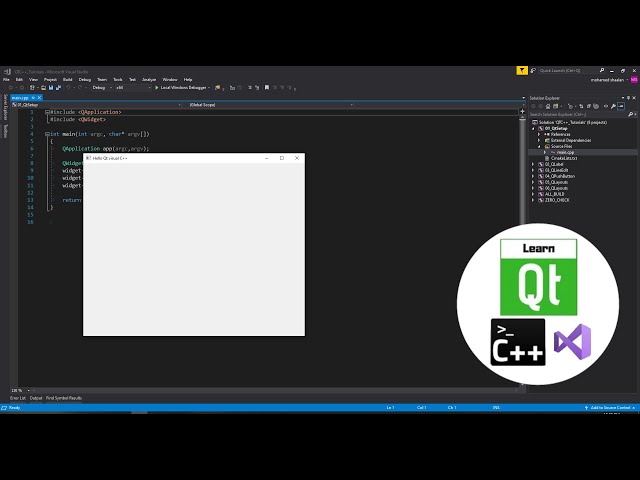640x480 pixels.
Task: Open the Toolbox side tab
Action: click(5, 131)
